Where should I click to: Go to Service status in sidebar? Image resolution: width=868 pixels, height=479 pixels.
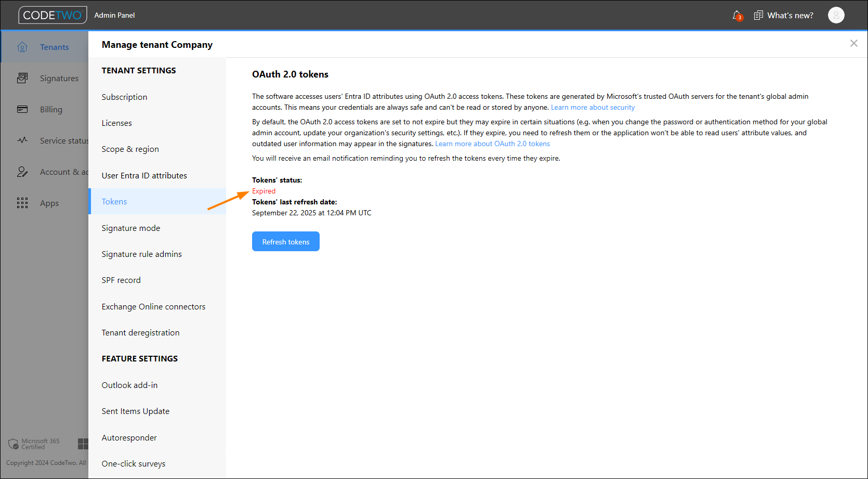point(64,140)
